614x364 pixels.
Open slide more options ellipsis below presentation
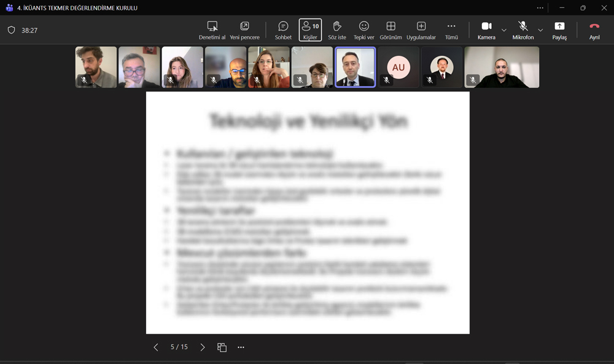tap(241, 347)
